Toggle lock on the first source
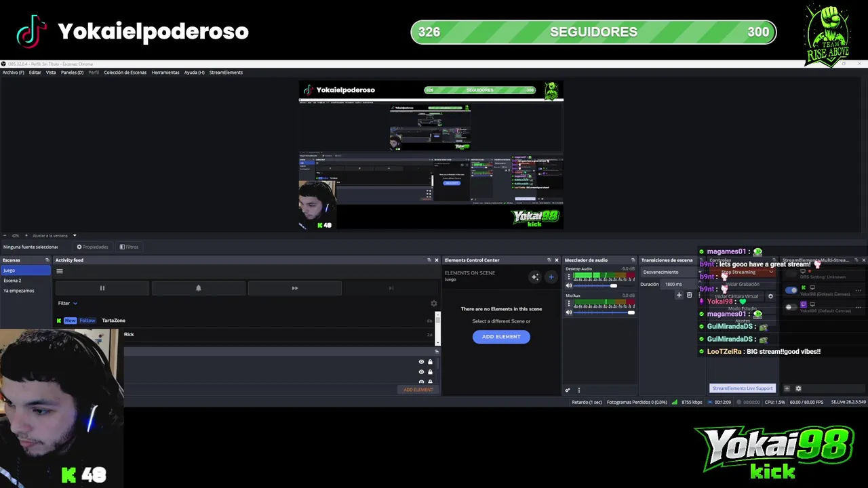Screen dimensions: 868x488 point(430,362)
